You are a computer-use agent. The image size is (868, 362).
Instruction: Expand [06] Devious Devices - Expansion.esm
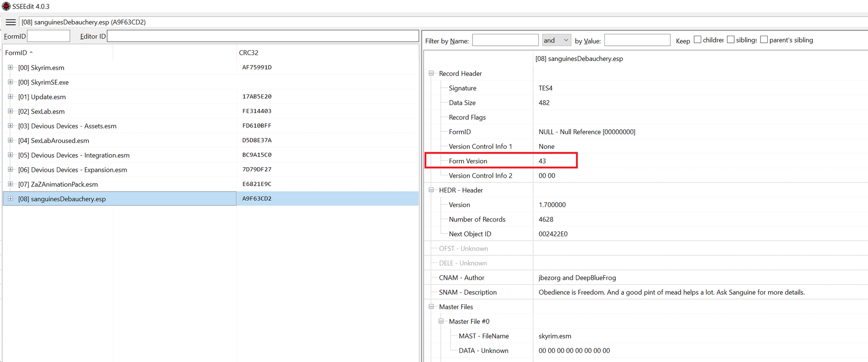(10, 169)
